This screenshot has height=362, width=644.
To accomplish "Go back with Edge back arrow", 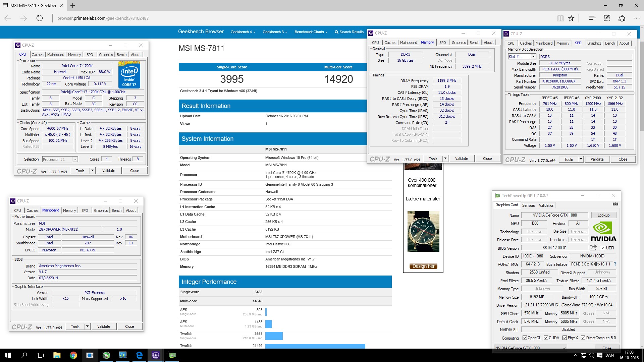I will (x=8, y=18).
